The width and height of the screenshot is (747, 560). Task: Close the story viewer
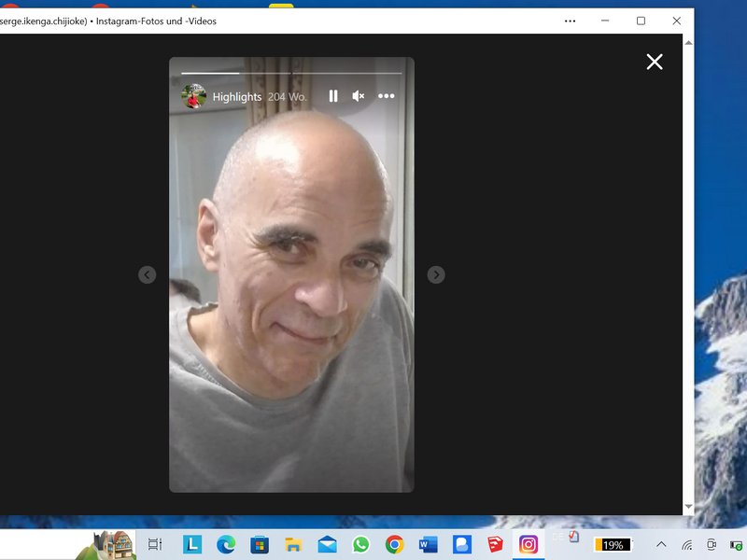pyautogui.click(x=655, y=62)
